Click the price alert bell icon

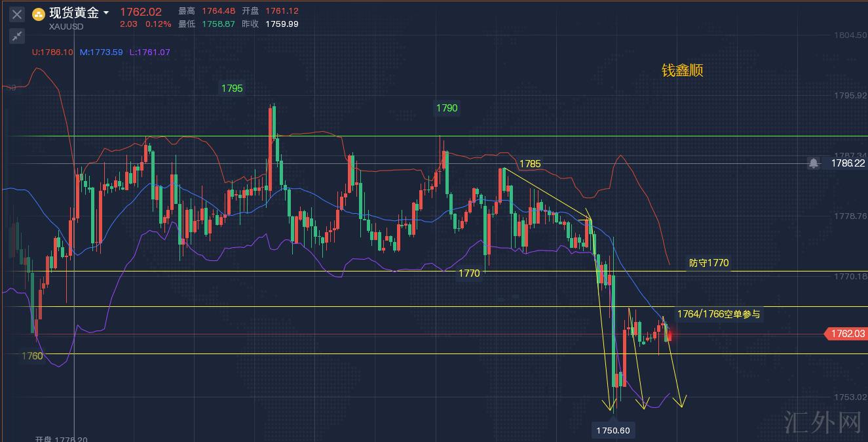pyautogui.click(x=813, y=163)
